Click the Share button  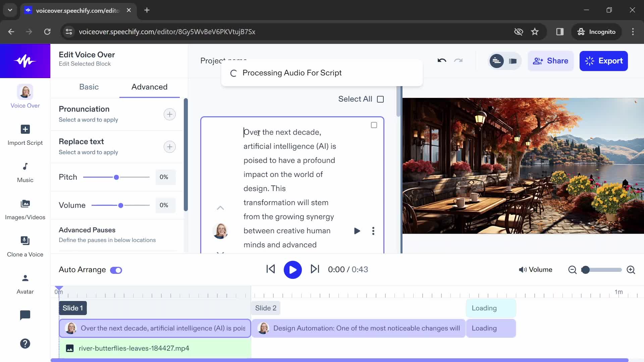[551, 61]
